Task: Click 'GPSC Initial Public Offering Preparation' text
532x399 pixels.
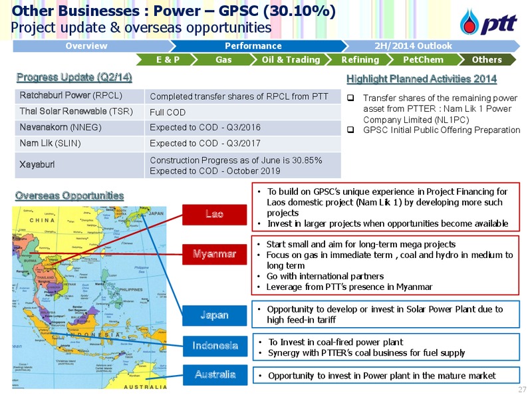Action: 442,130
